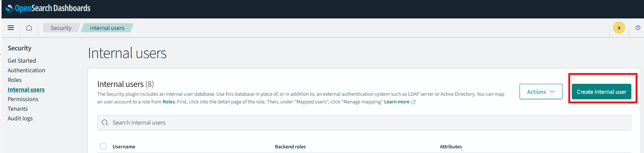Open Tenants in sidebar

click(x=18, y=109)
